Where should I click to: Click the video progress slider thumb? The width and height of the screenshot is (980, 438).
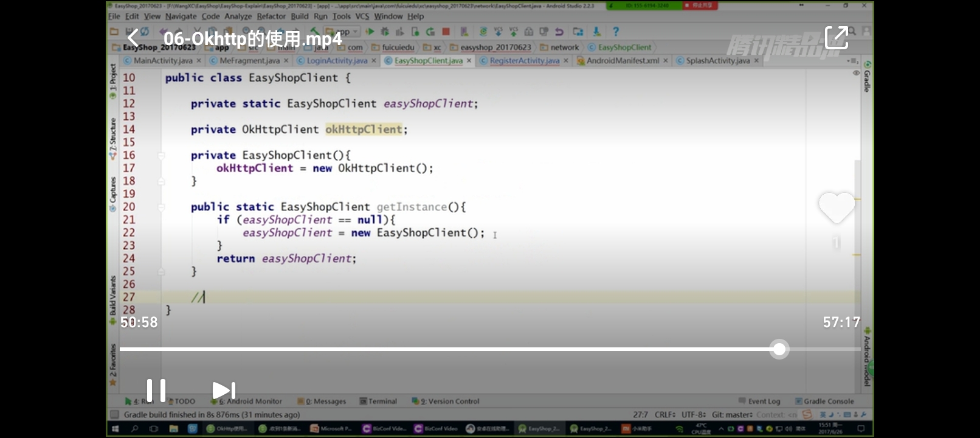[779, 349]
